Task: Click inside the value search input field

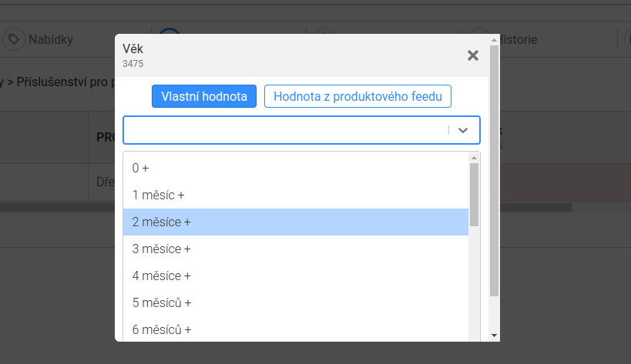Action: coord(286,130)
